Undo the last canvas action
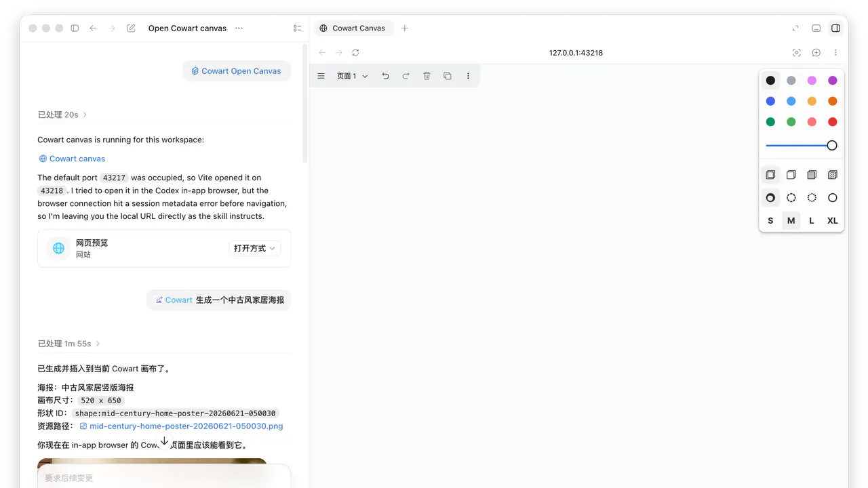The height and width of the screenshot is (488, 868). [386, 76]
